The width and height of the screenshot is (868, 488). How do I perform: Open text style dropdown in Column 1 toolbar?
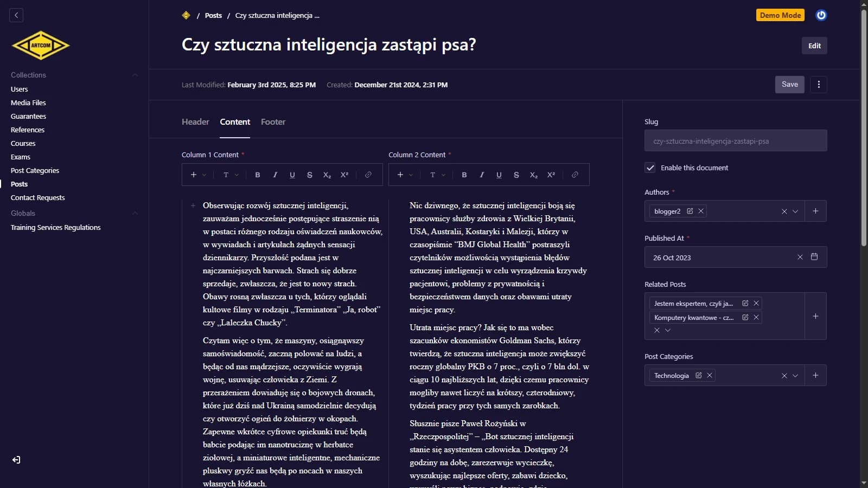point(231,175)
